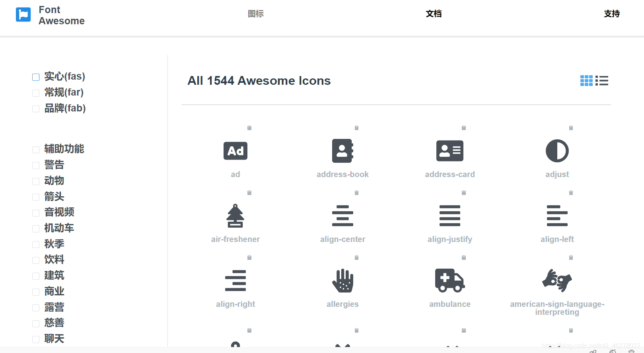Click the Font Awesome title text
The width and height of the screenshot is (644, 353).
[x=62, y=15]
